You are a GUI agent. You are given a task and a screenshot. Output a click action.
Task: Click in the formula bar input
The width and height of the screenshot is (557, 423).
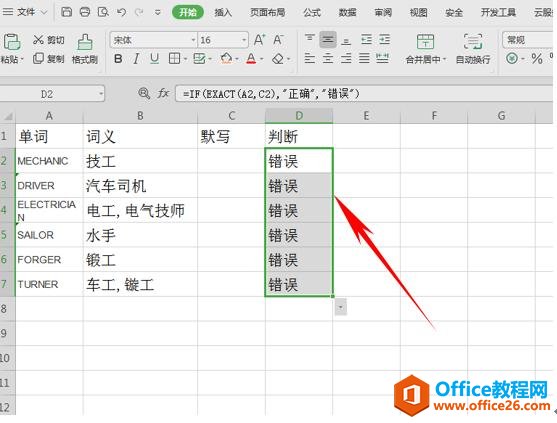[364, 94]
